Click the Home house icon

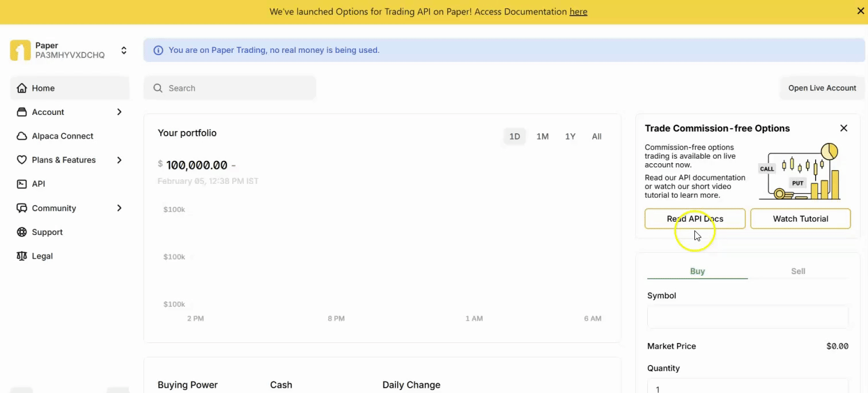pos(22,88)
